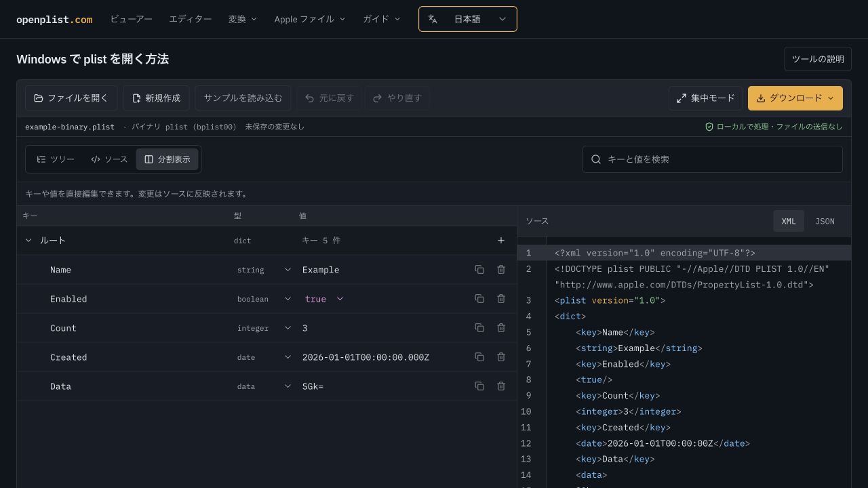The width and height of the screenshot is (868, 488).
Task: Show source as XML
Action: click(x=789, y=221)
